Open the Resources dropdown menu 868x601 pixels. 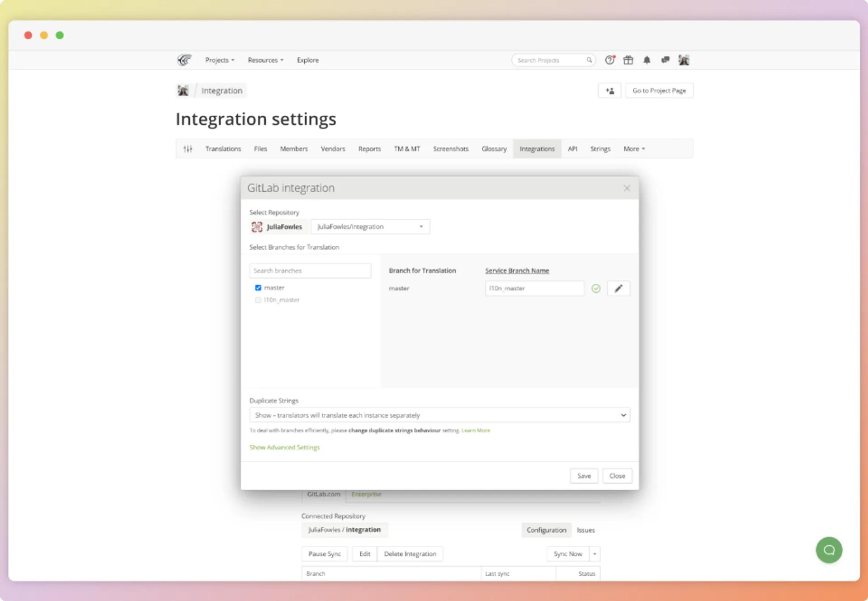point(265,60)
